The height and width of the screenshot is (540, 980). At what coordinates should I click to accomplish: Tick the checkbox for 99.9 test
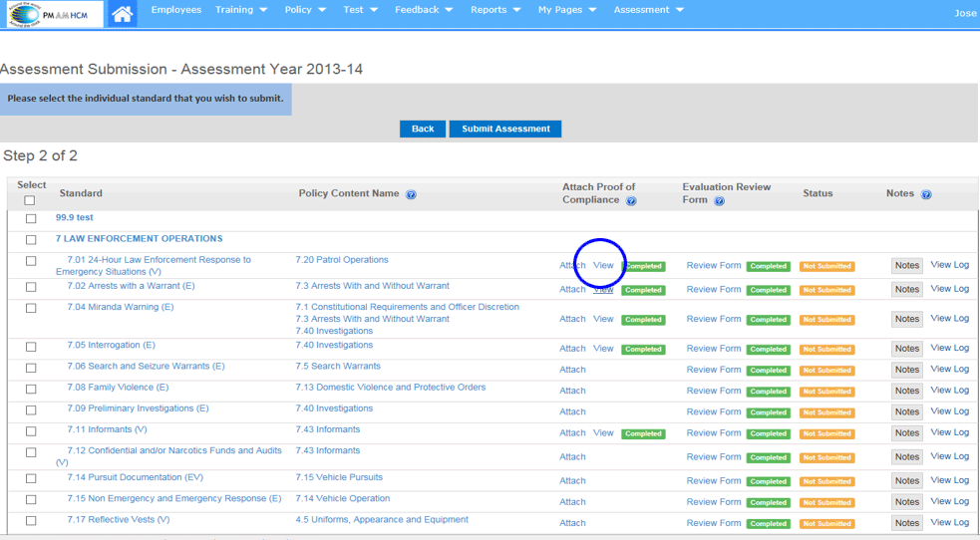[31, 218]
